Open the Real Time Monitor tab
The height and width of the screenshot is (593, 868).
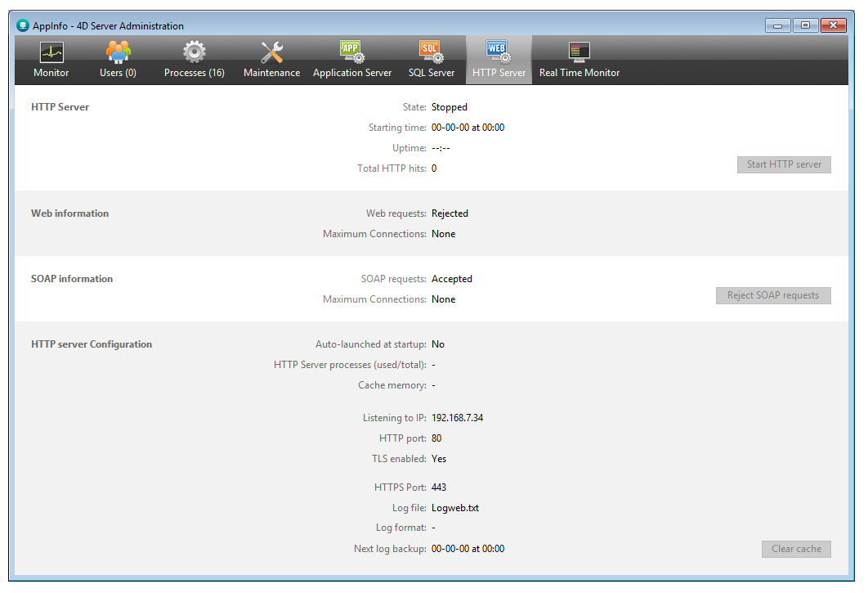click(x=579, y=61)
